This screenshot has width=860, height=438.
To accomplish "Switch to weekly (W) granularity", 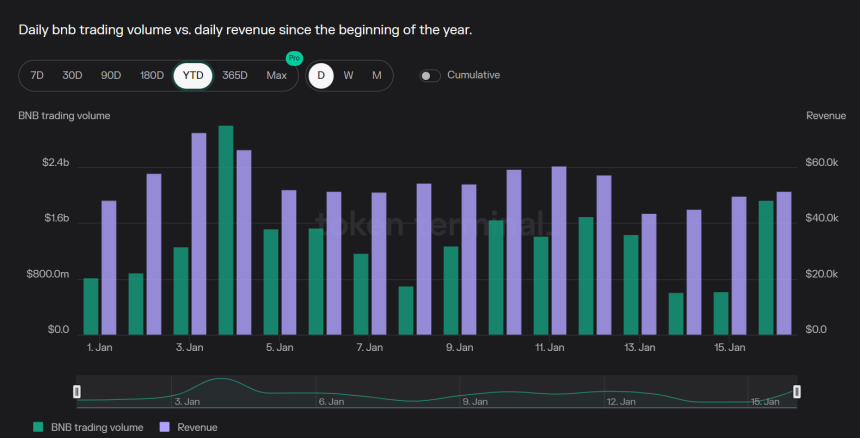I will (348, 76).
